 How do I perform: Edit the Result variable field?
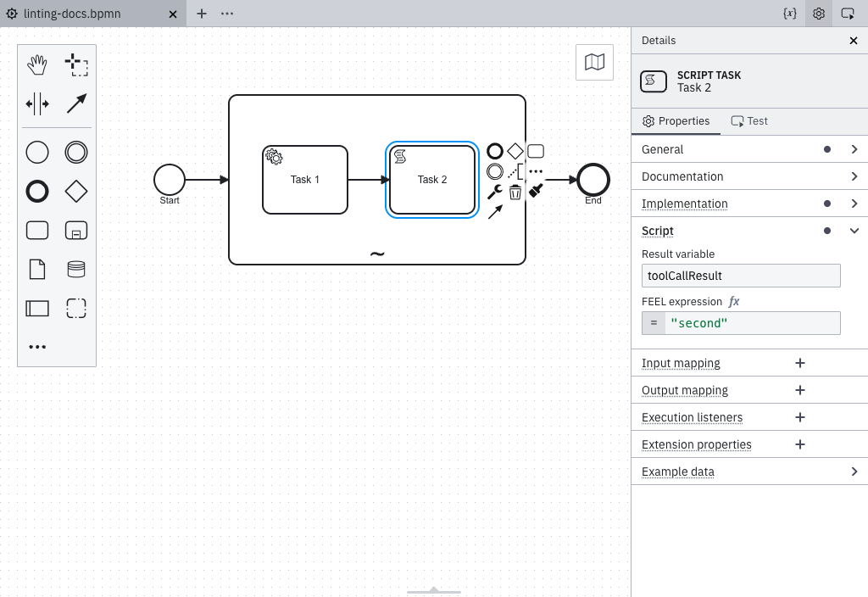tap(741, 276)
